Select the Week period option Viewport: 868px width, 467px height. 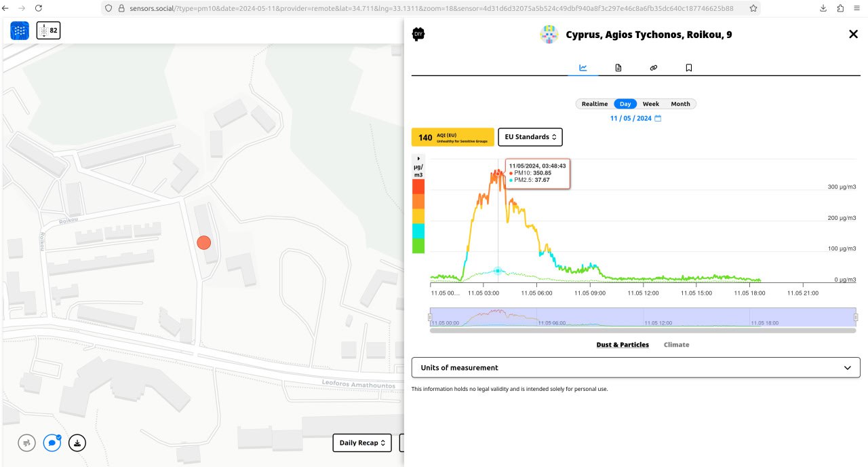click(651, 104)
